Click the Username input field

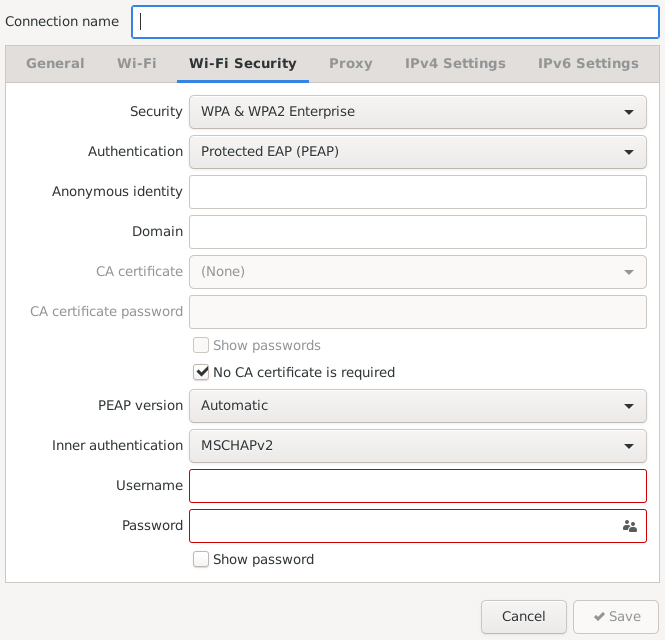[x=418, y=486]
